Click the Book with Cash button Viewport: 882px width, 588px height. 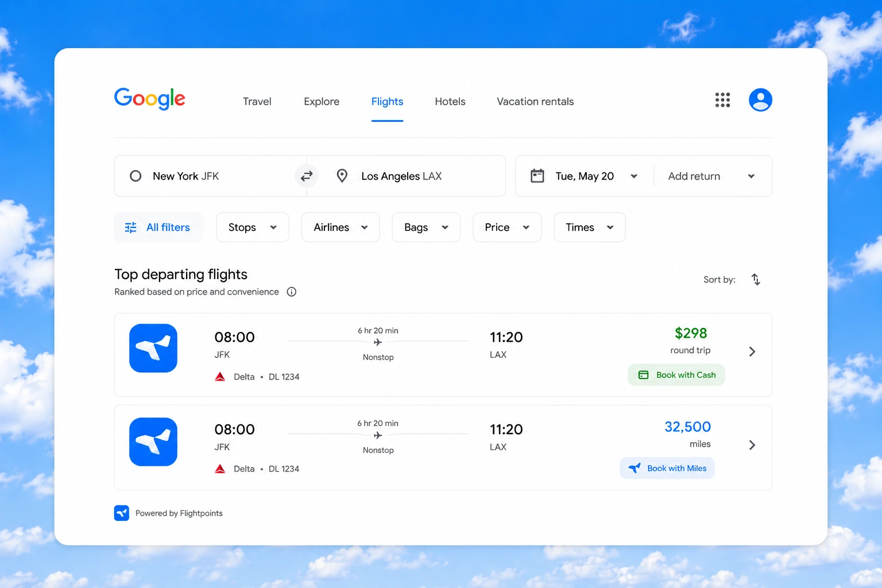pos(676,375)
